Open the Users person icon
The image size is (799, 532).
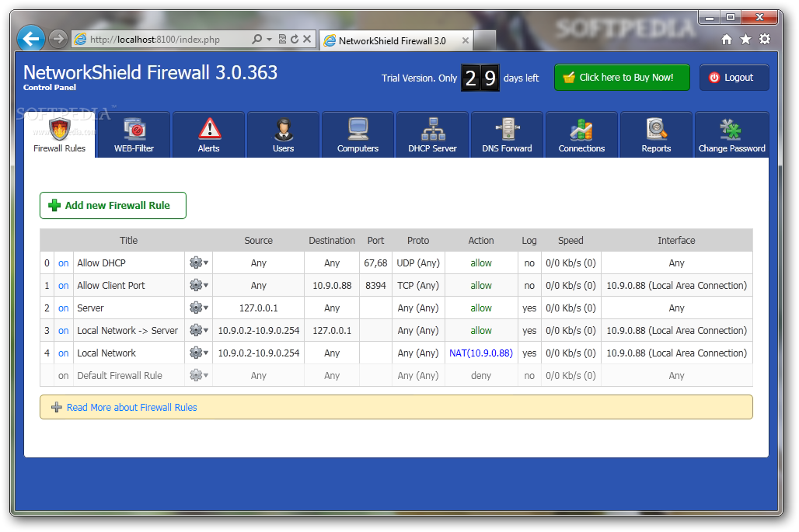point(284,129)
